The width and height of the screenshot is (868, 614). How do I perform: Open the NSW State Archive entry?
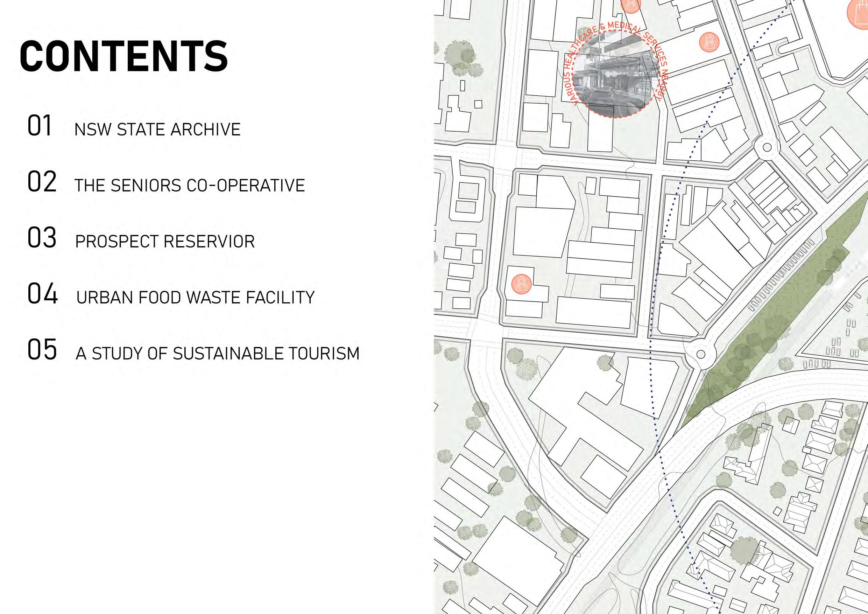click(x=157, y=130)
